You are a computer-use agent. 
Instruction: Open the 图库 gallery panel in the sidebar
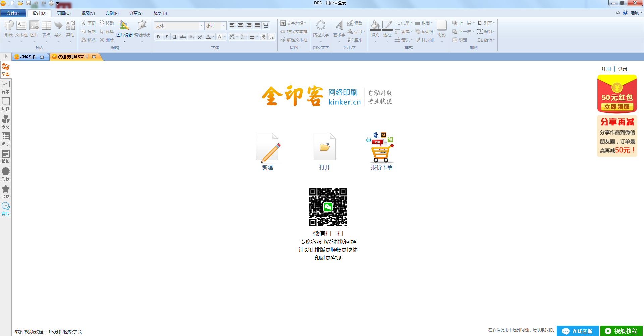point(6,69)
